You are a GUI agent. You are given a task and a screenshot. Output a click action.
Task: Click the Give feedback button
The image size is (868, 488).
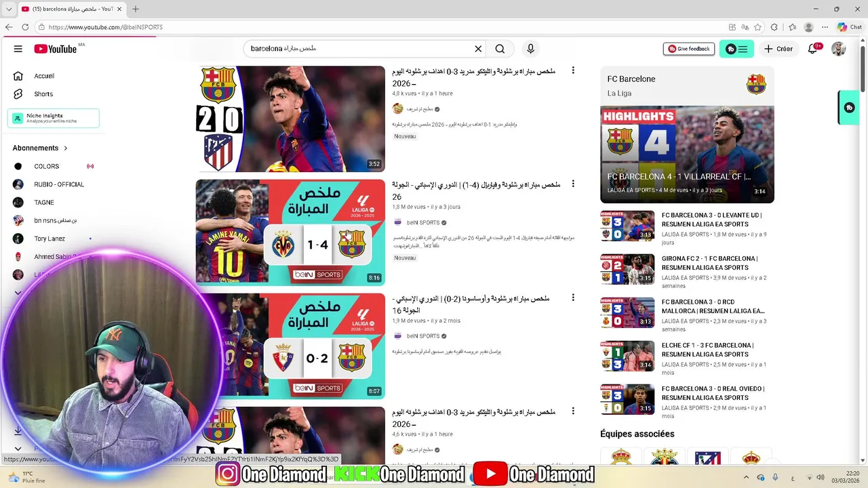point(689,49)
